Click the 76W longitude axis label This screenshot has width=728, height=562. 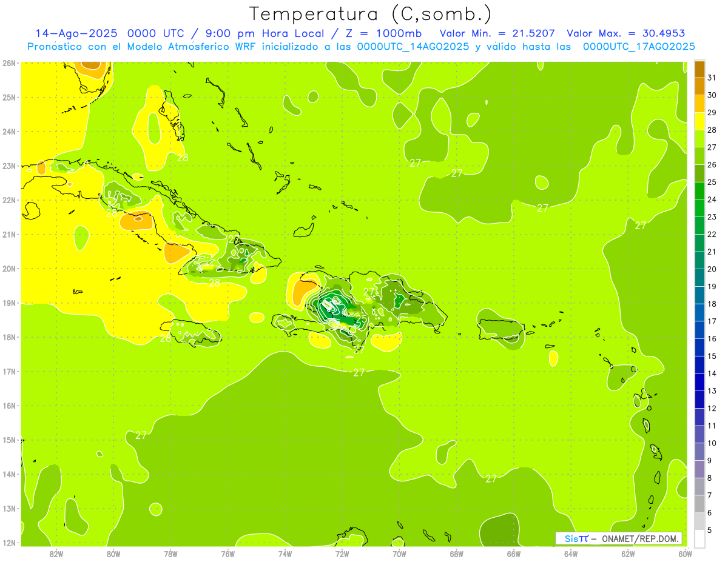[x=227, y=554]
